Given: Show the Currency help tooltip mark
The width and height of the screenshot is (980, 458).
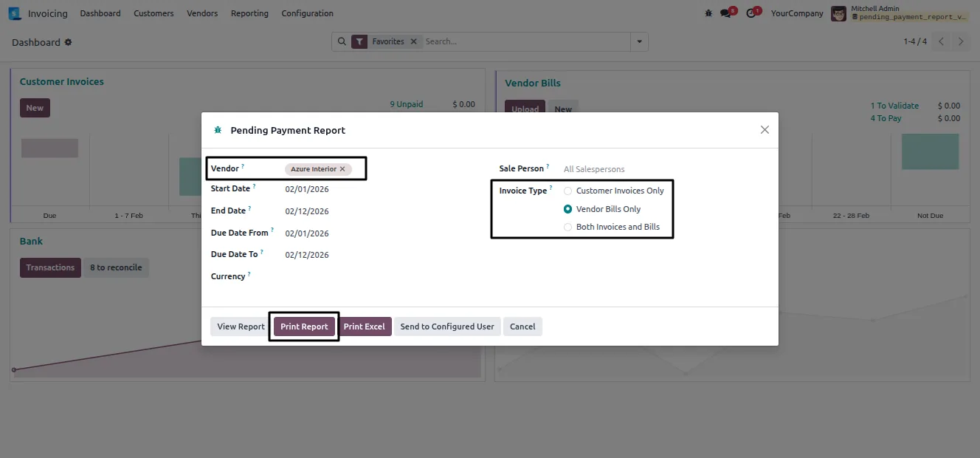Looking at the screenshot, I should click(x=249, y=274).
